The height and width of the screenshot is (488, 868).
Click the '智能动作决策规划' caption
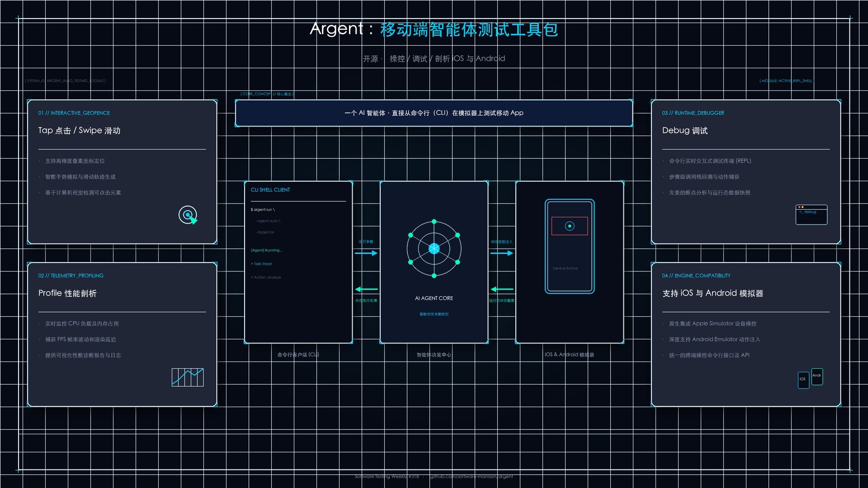point(434,314)
